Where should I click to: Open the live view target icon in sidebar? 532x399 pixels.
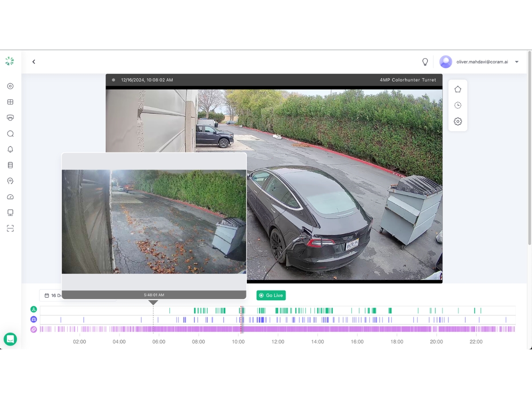click(x=10, y=86)
